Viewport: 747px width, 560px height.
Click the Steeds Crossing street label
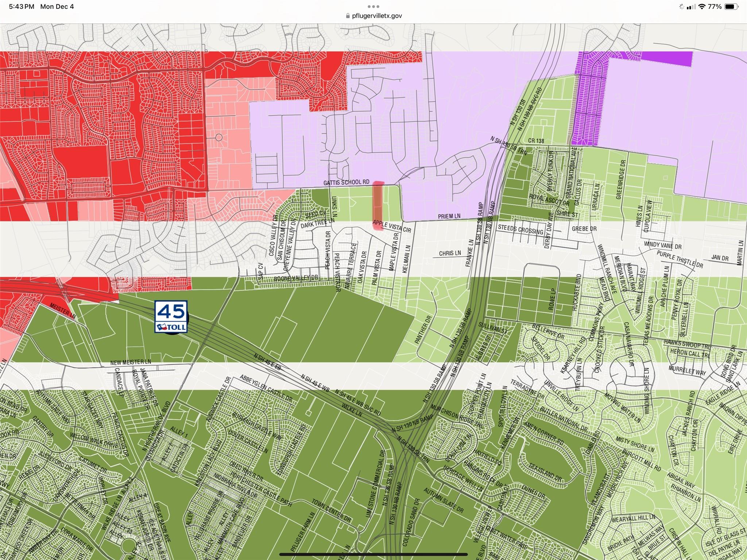(520, 229)
